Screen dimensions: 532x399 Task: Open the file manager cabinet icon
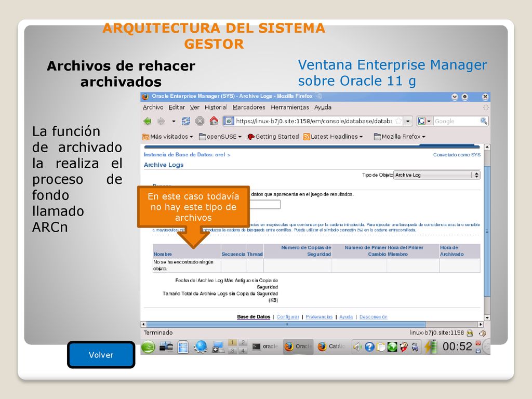tap(183, 347)
